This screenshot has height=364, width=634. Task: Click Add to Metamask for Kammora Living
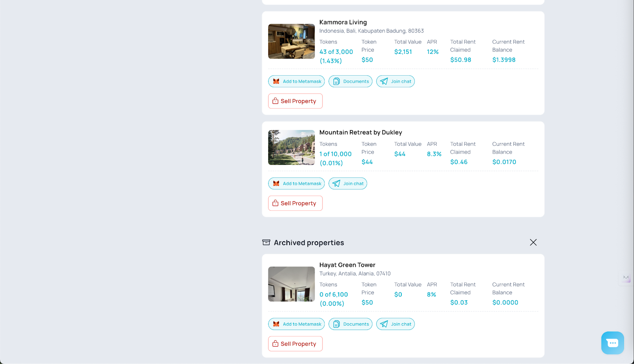tap(296, 81)
